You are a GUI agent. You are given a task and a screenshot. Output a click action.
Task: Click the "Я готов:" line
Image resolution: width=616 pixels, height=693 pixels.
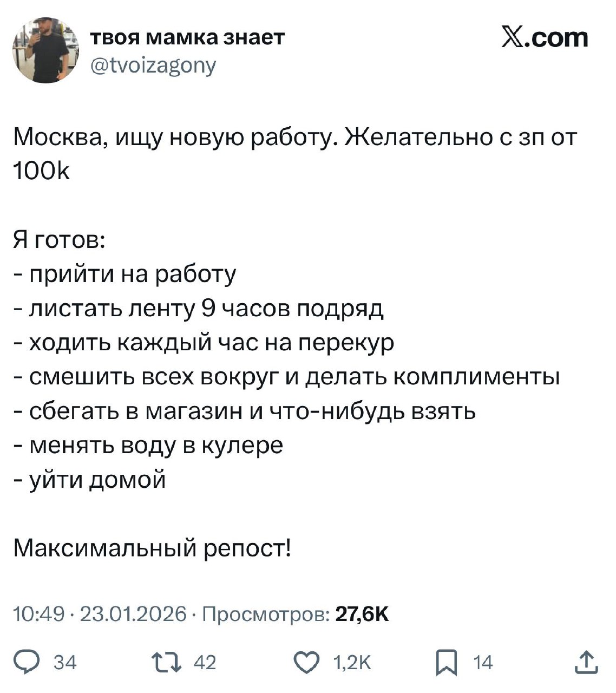[58, 240]
